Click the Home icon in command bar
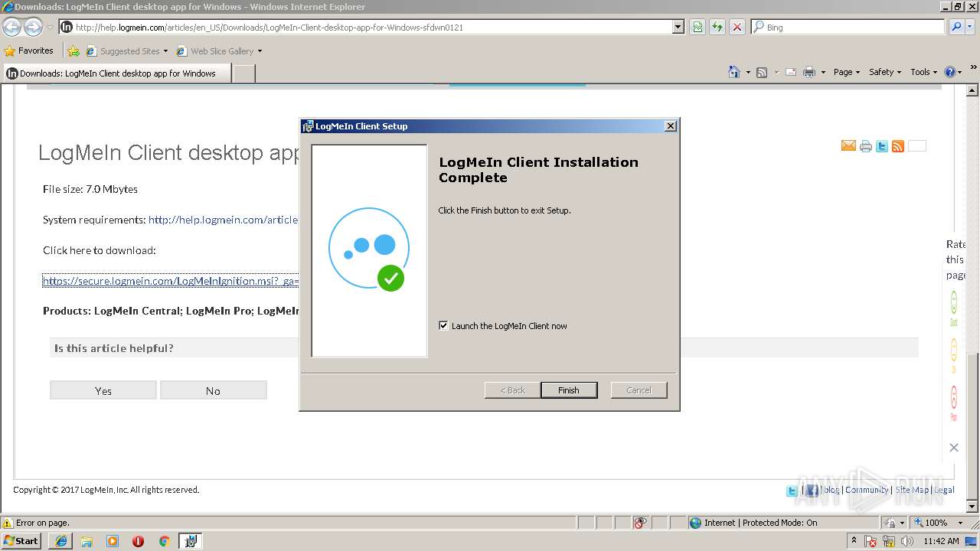This screenshot has height=551, width=980. pyautogui.click(x=734, y=72)
